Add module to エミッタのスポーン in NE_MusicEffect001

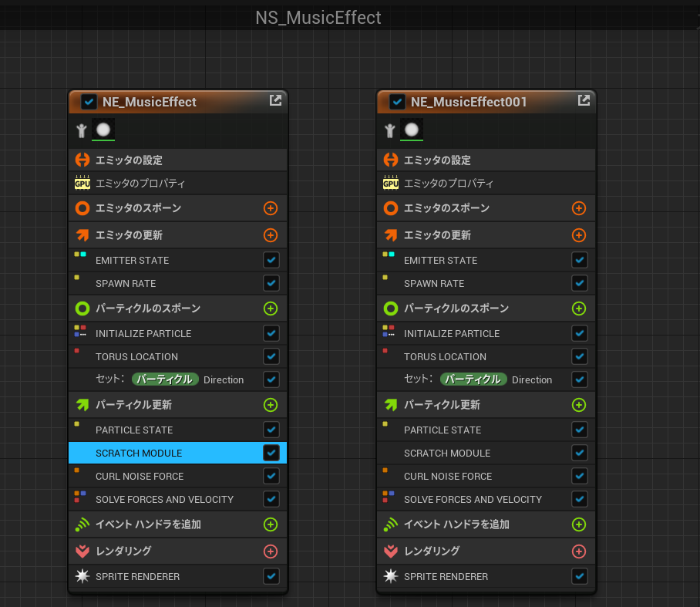(x=579, y=208)
